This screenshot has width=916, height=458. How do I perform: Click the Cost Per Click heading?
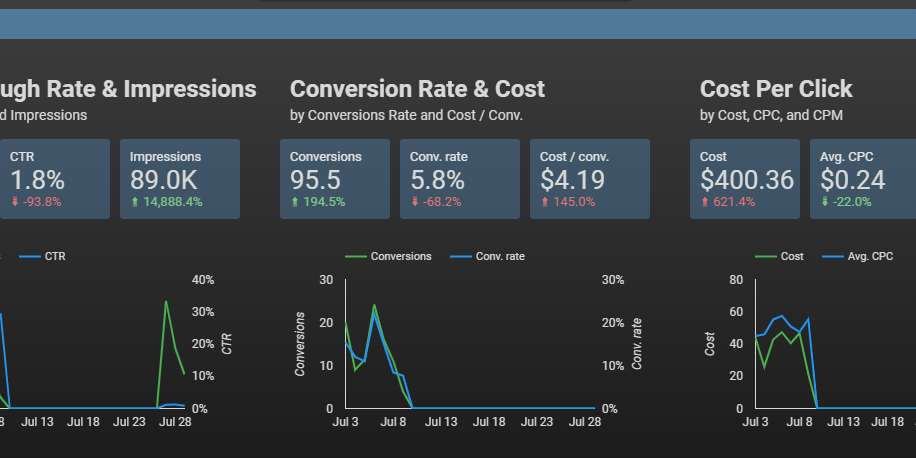(776, 89)
